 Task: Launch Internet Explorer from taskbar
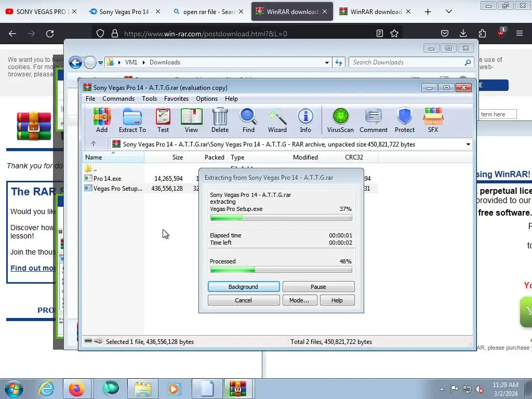(46, 389)
